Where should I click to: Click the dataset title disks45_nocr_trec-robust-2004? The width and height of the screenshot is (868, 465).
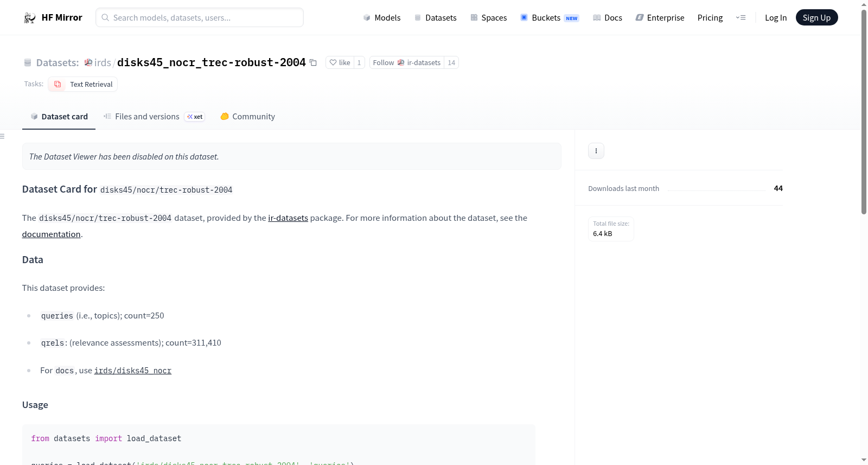tap(212, 62)
